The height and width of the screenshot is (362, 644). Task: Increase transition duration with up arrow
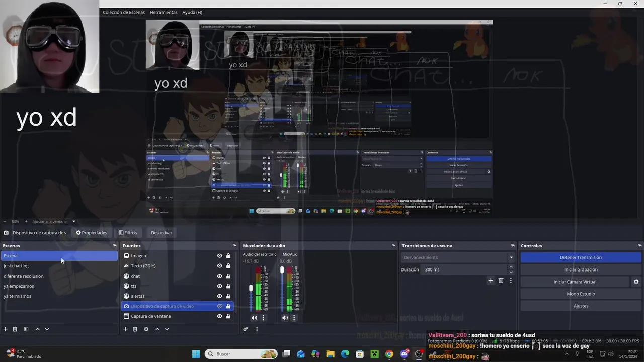point(511,267)
